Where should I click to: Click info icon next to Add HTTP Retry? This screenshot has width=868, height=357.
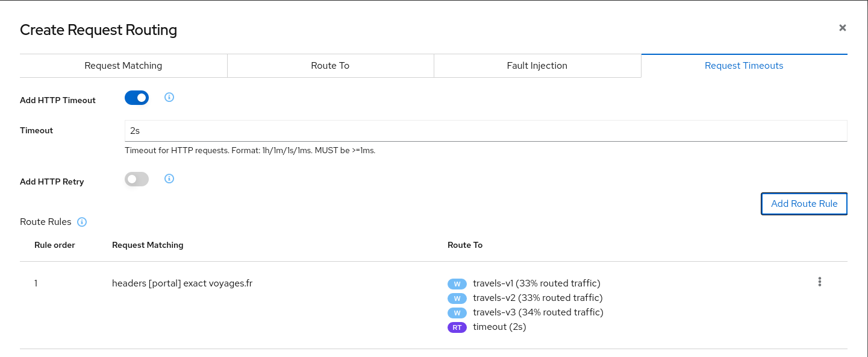[x=169, y=178]
